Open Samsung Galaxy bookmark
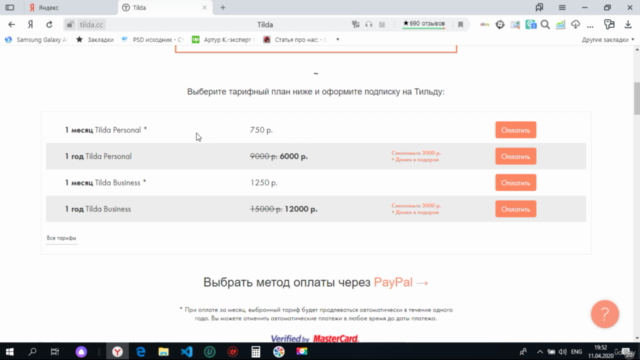 36,40
